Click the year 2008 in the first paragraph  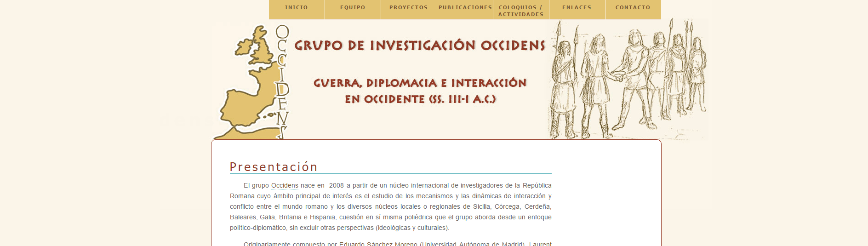point(336,186)
